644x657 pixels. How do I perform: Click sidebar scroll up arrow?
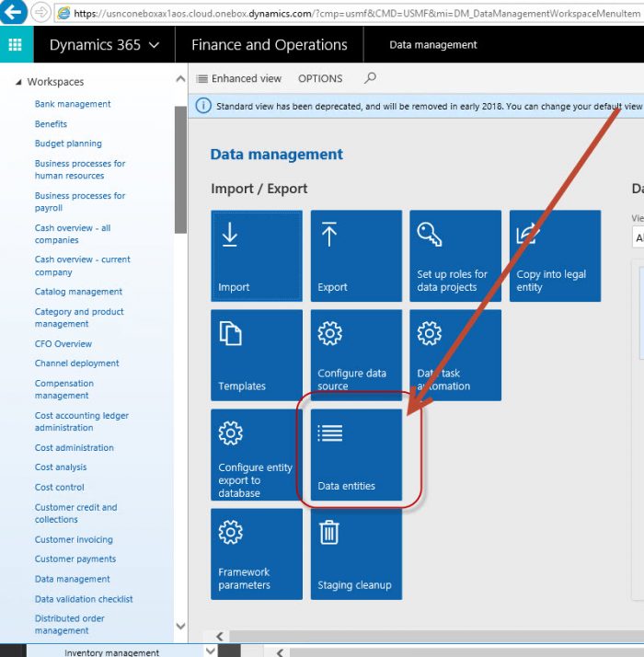coord(180,79)
